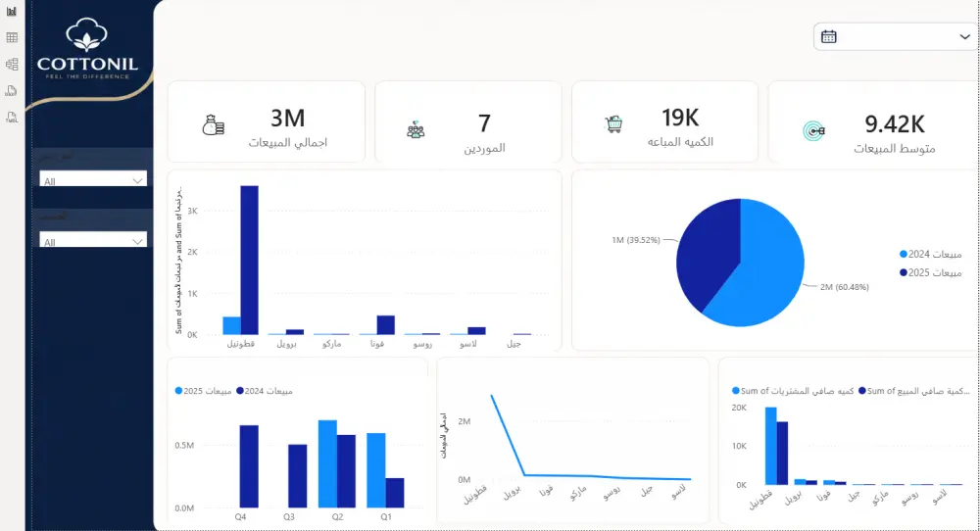
Task: Click the Q2 axis label
Action: point(337,516)
